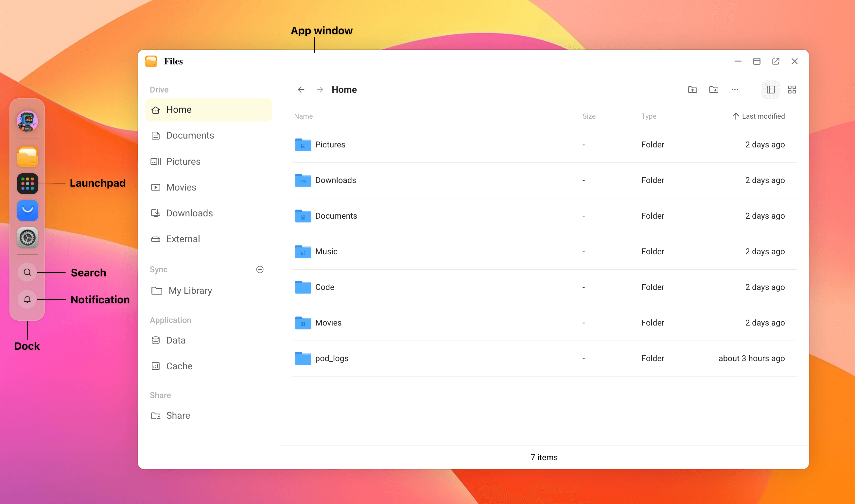The image size is (855, 504).
Task: Click the upload folder icon in toolbar
Action: pyautogui.click(x=692, y=90)
